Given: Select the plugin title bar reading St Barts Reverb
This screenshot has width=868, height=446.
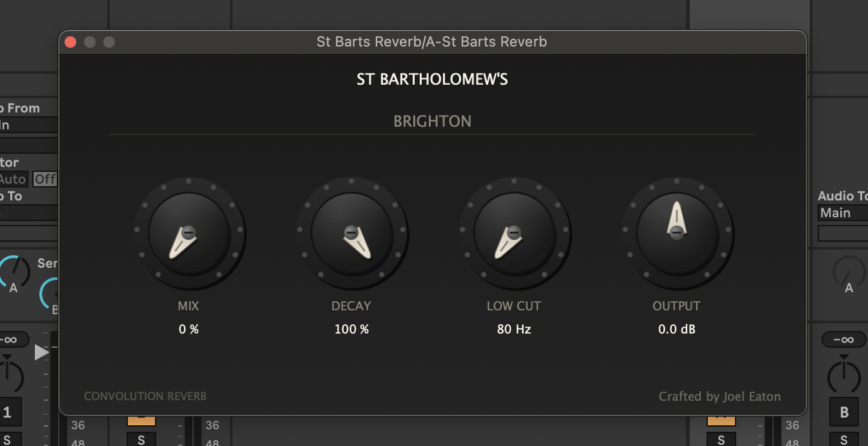Looking at the screenshot, I should pos(433,42).
